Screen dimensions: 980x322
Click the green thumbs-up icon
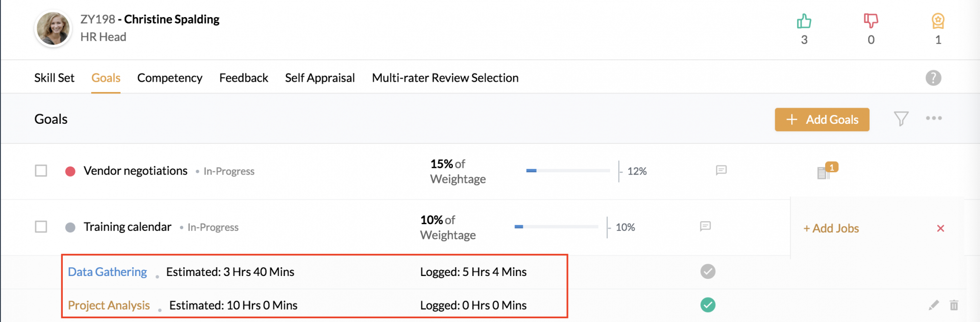[x=804, y=21]
